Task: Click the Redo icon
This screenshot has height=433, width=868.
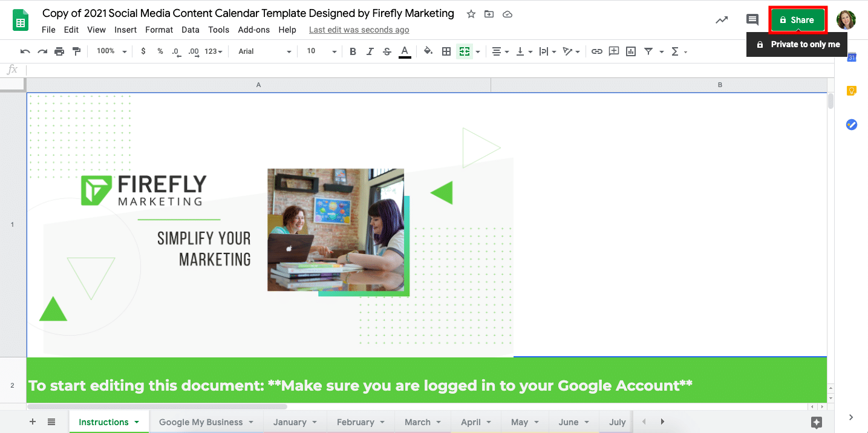Action: 42,51
